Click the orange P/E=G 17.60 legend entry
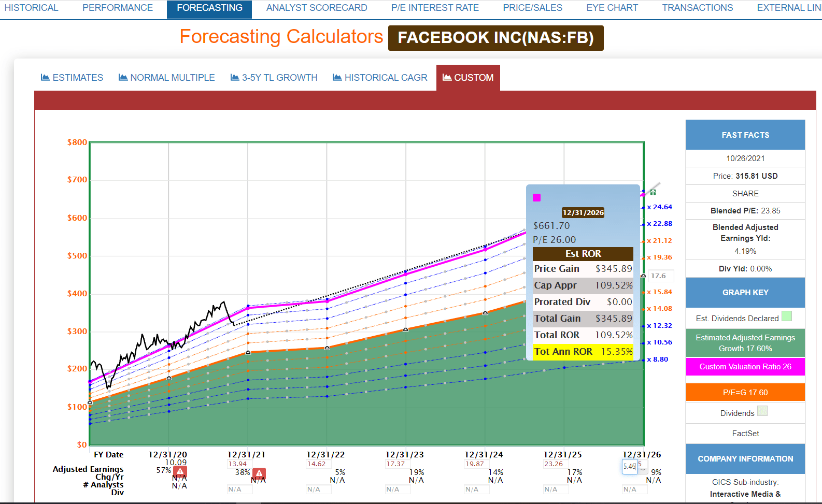The height and width of the screenshot is (504, 822). (745, 393)
